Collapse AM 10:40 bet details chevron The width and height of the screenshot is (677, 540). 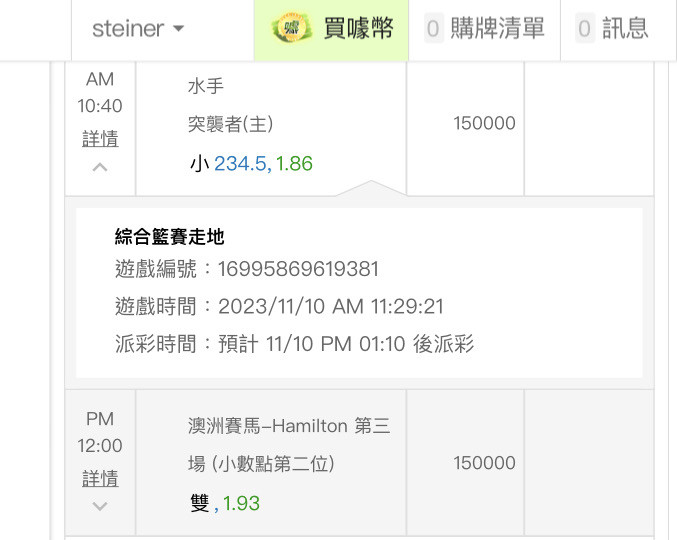click(100, 167)
